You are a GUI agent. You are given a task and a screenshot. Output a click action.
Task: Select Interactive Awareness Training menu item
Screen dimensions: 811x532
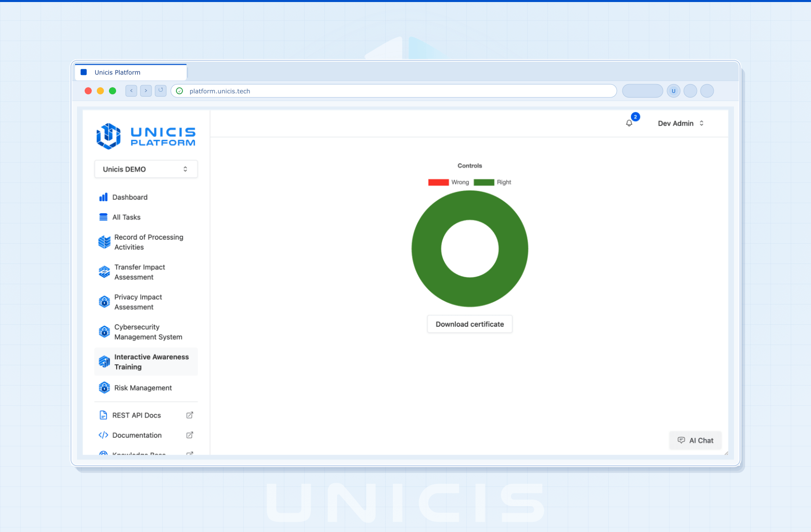(x=146, y=362)
